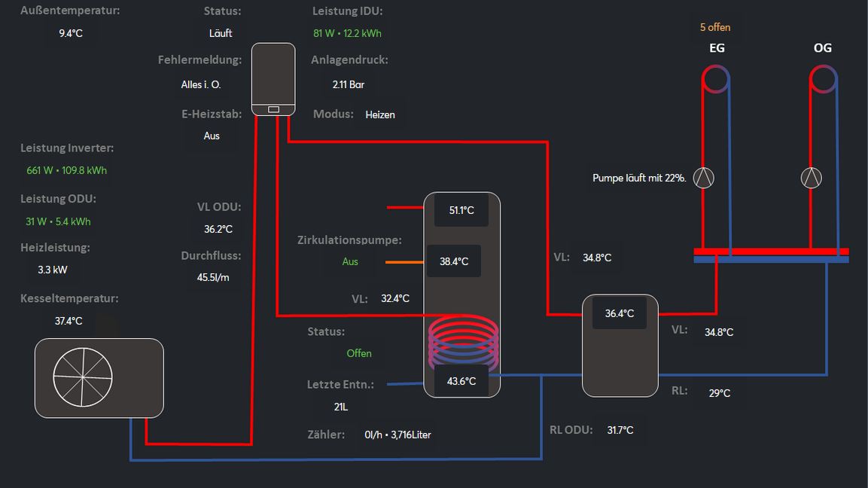The width and height of the screenshot is (868, 488).
Task: Click the indoor unit device icon
Action: (273, 79)
